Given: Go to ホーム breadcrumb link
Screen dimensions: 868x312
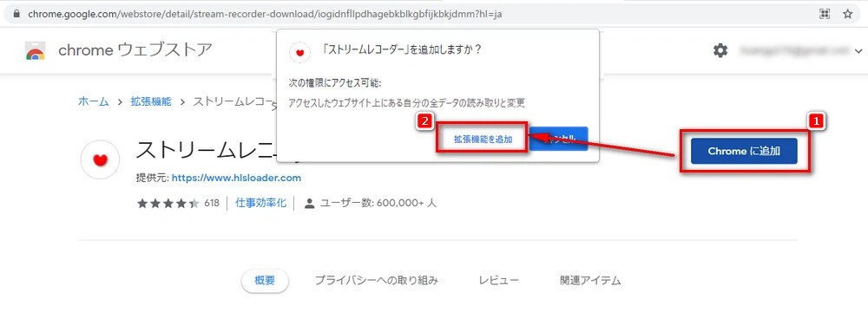Looking at the screenshot, I should tap(94, 101).
